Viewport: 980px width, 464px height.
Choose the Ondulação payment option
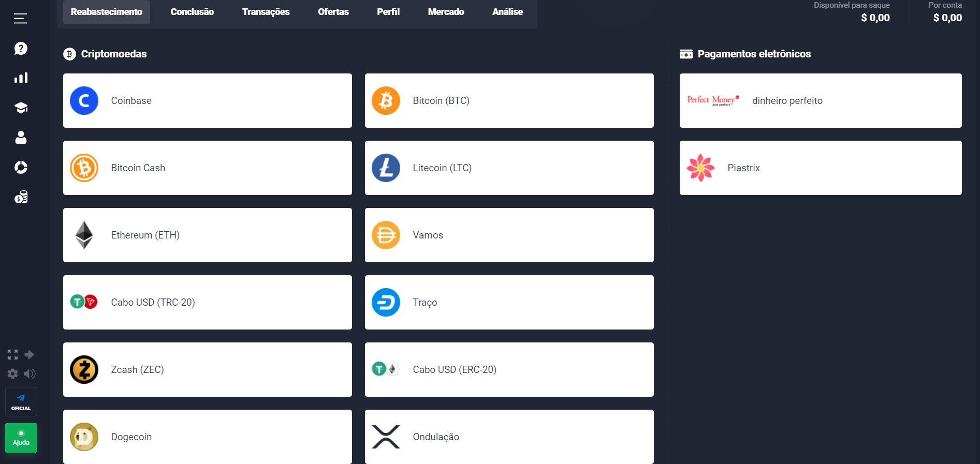(x=509, y=437)
